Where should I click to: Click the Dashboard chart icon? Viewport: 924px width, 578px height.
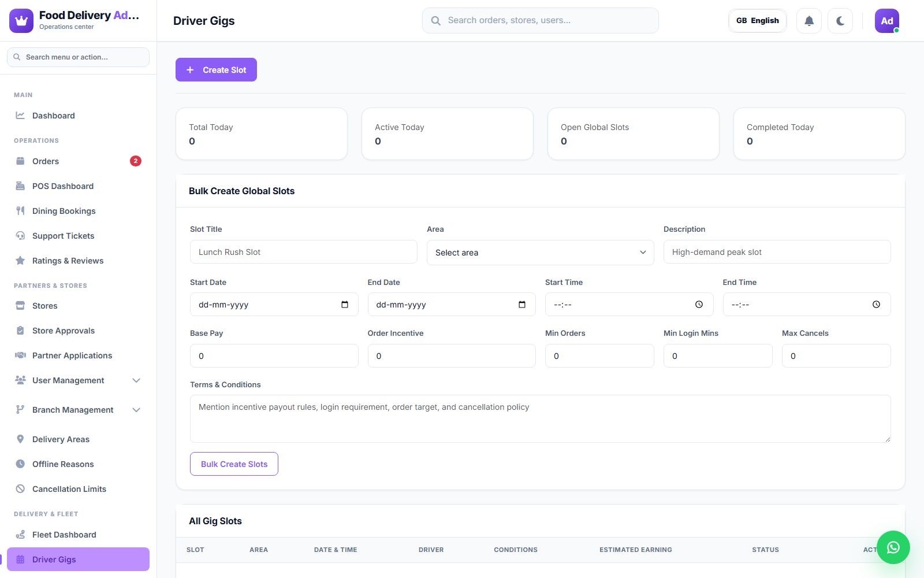coord(20,116)
